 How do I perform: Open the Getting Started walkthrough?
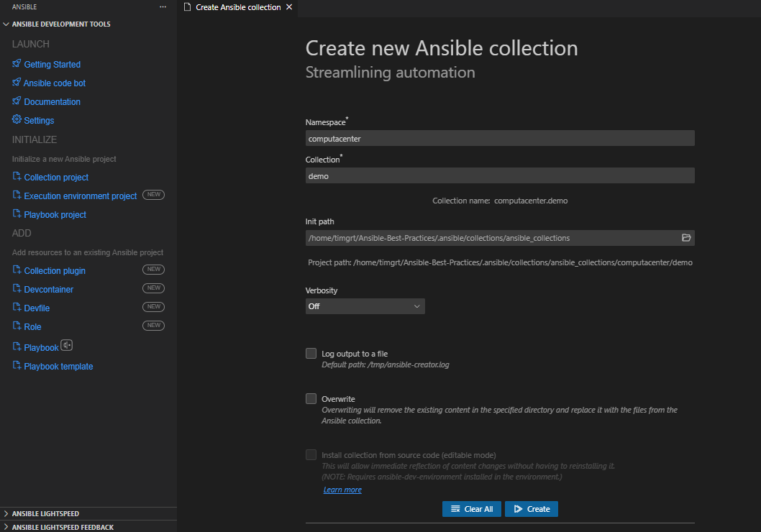(x=52, y=64)
